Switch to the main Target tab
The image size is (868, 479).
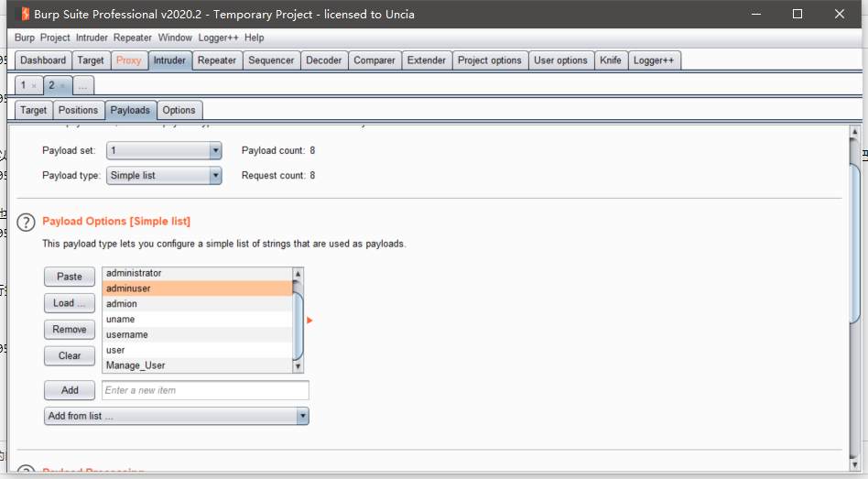coord(91,60)
